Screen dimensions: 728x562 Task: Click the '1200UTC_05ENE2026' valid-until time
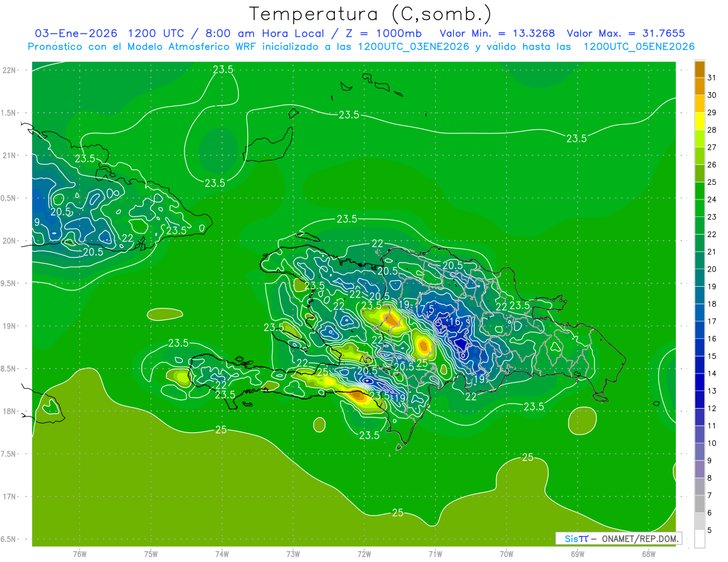click(639, 47)
